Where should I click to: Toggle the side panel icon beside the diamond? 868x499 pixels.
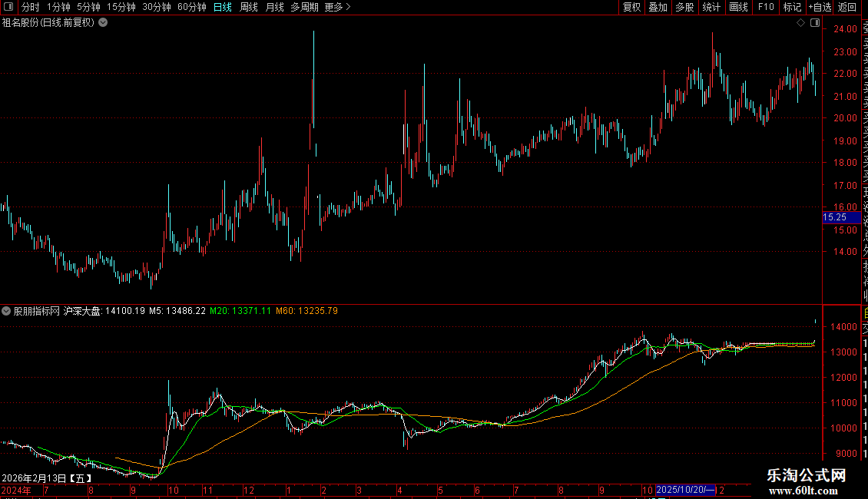coord(815,23)
